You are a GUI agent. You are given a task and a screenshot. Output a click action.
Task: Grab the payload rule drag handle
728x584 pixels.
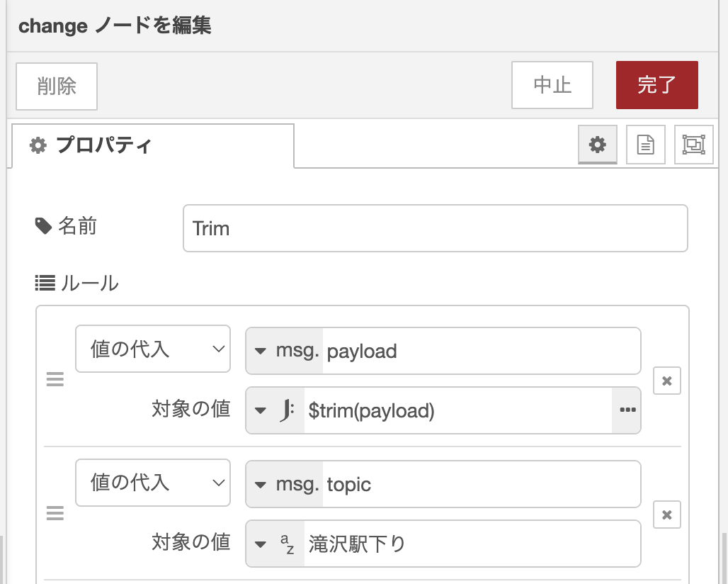(55, 381)
